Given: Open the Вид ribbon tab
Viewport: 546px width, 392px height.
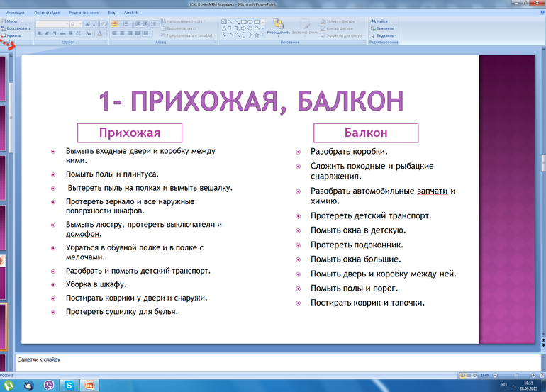Looking at the screenshot, I should pyautogui.click(x=112, y=13).
